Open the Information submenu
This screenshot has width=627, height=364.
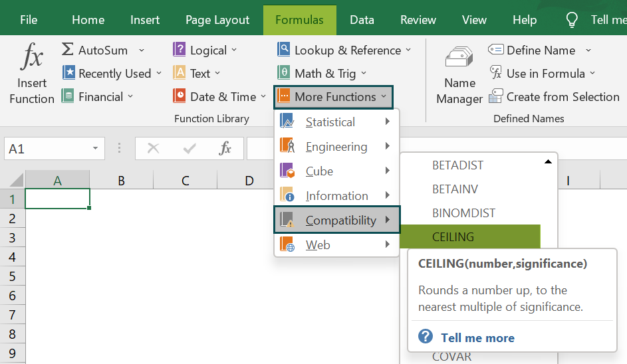336,195
